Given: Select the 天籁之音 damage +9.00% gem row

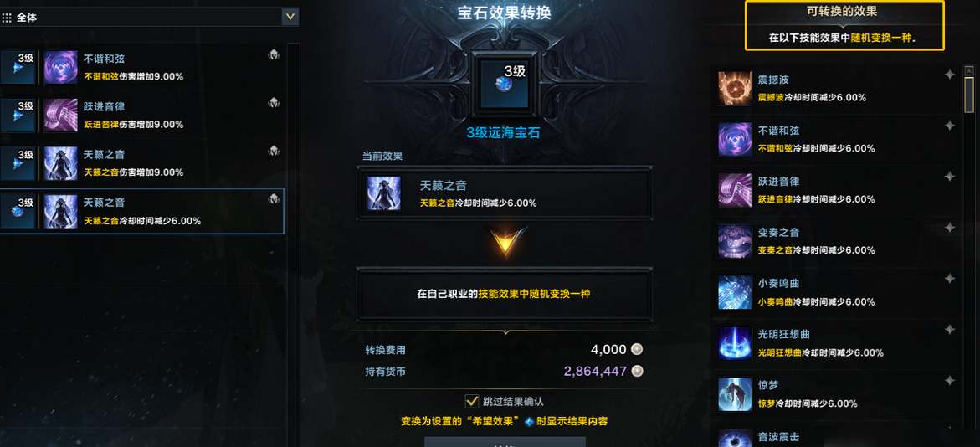Looking at the screenshot, I should click(142, 163).
